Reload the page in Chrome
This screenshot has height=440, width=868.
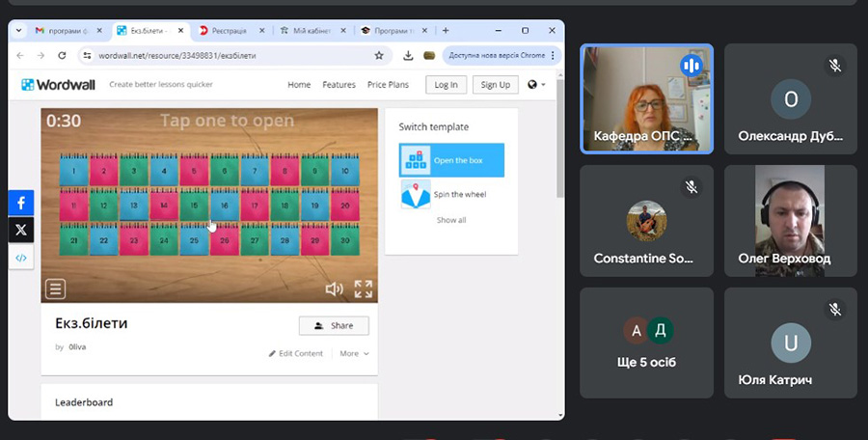coord(62,55)
